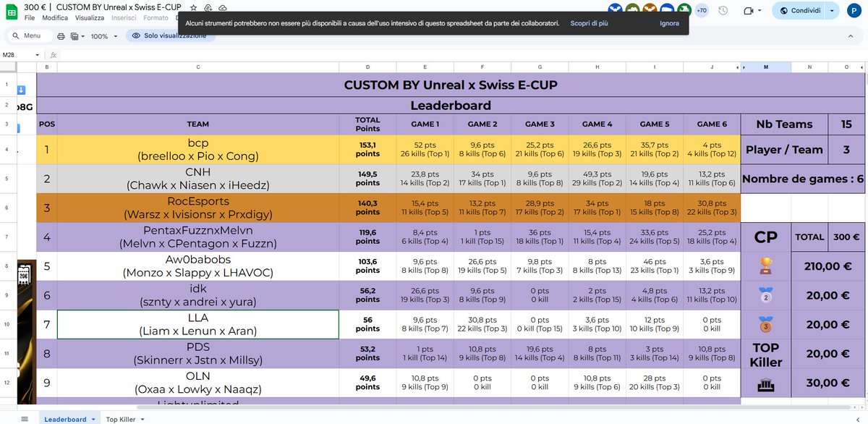Click the search icon in the Menu box
This screenshot has width=868, height=424.
[x=14, y=35]
